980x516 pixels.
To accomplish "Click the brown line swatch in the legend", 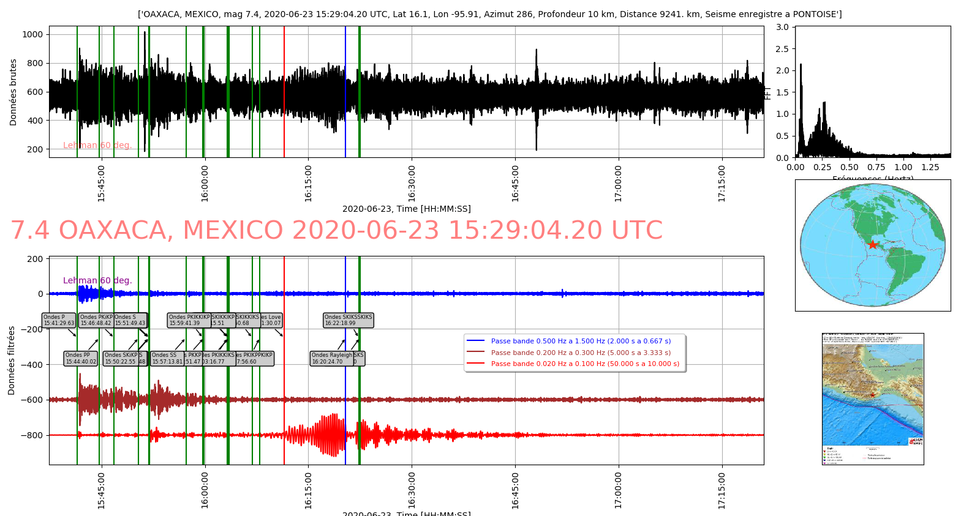I will click(x=475, y=352).
